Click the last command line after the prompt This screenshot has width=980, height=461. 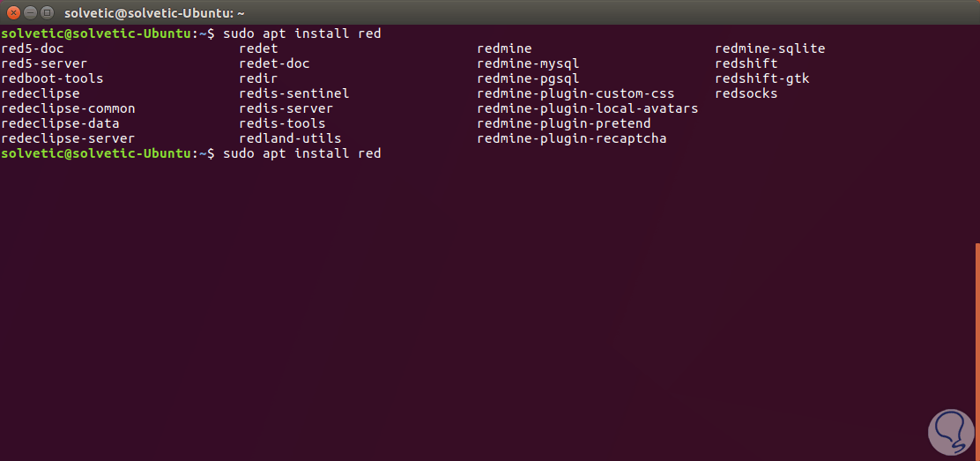(301, 153)
